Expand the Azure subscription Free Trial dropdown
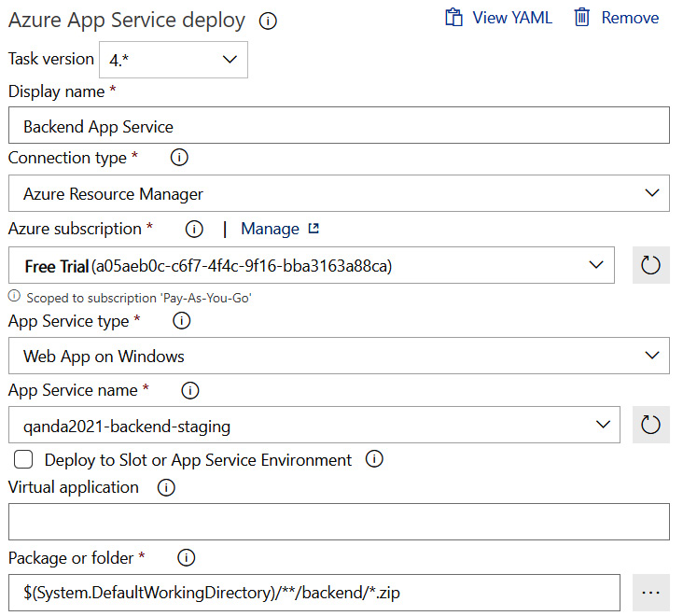 pos(312,265)
